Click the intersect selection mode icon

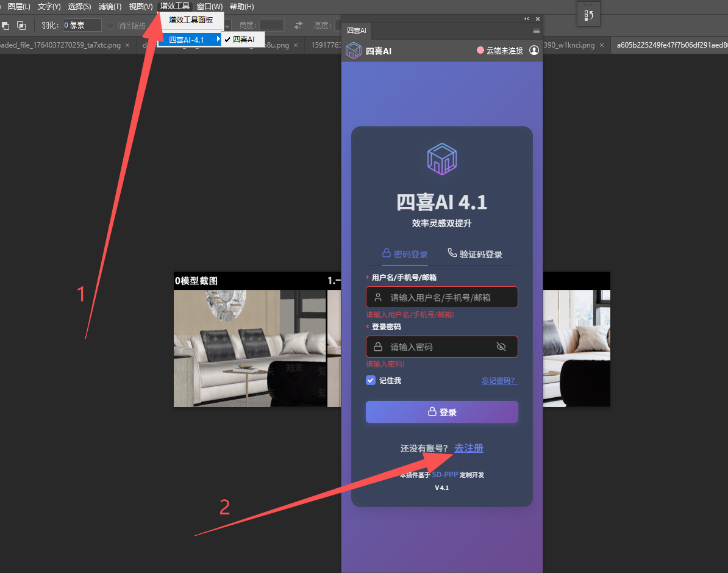click(21, 26)
